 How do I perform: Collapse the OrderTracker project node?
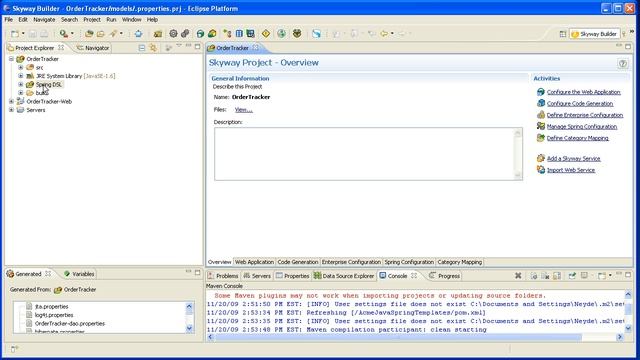pos(11,59)
